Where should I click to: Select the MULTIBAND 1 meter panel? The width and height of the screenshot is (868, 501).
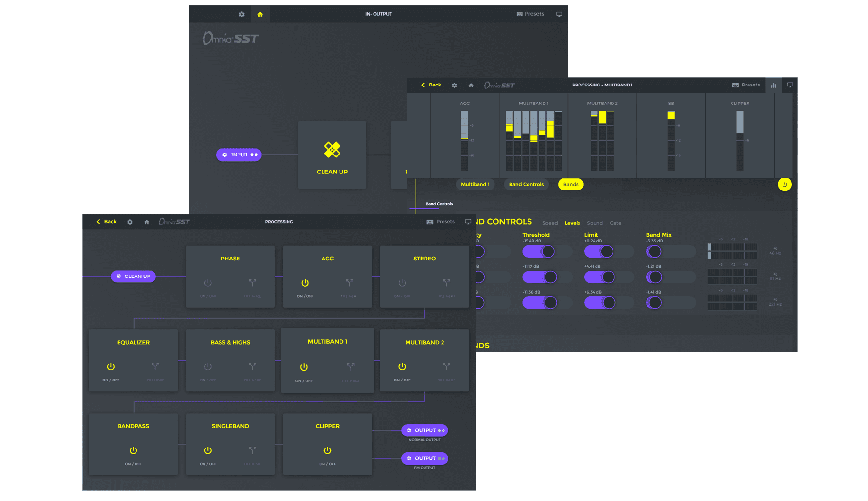point(534,136)
